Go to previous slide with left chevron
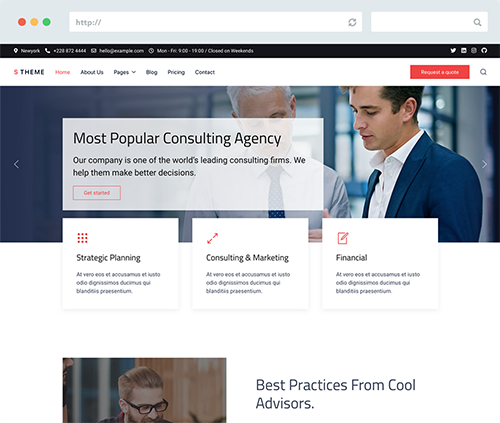This screenshot has height=423, width=500. [16, 164]
